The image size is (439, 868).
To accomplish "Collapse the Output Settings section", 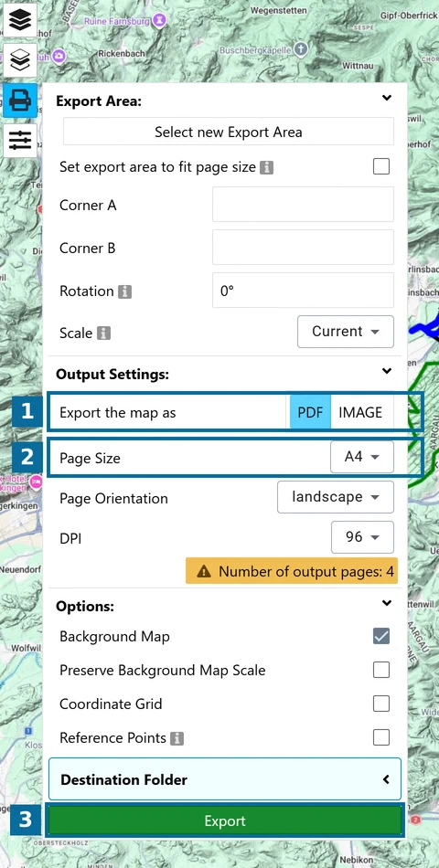I will [387, 372].
